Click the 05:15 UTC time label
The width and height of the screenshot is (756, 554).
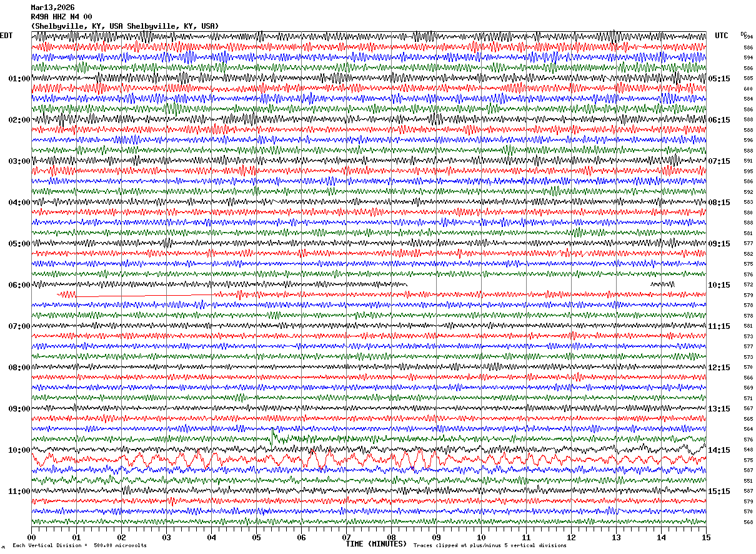coord(719,79)
